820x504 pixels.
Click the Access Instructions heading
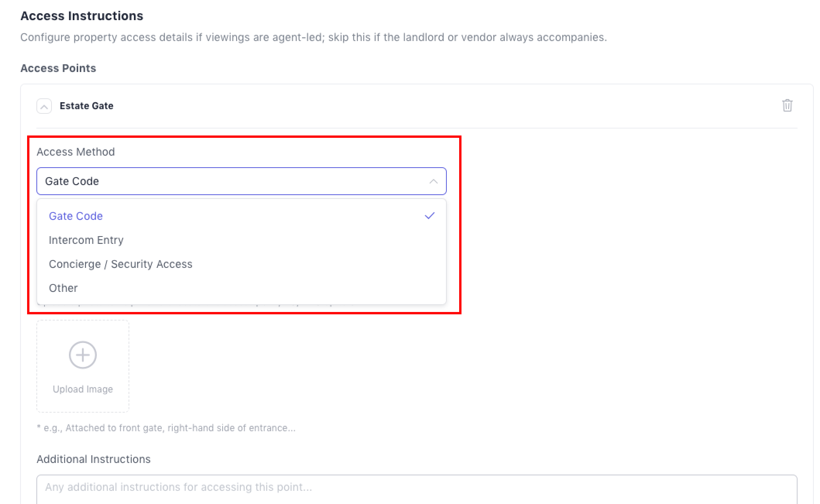pyautogui.click(x=82, y=16)
